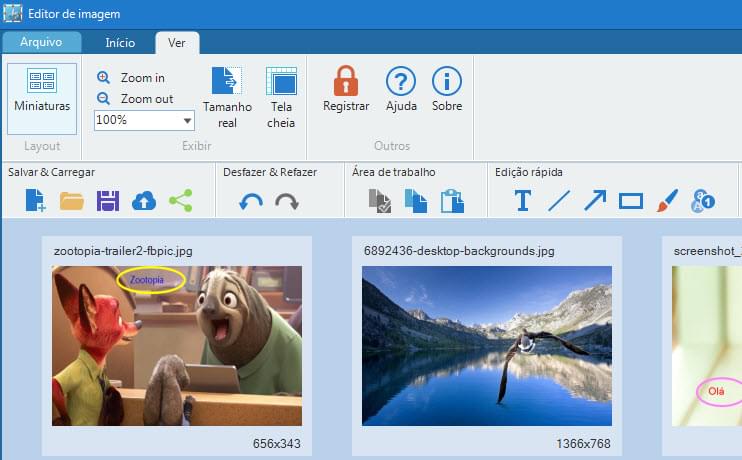This screenshot has width=742, height=460.
Task: Click the 6892436-desktop-backgrounds.jpg file name
Action: click(x=459, y=251)
